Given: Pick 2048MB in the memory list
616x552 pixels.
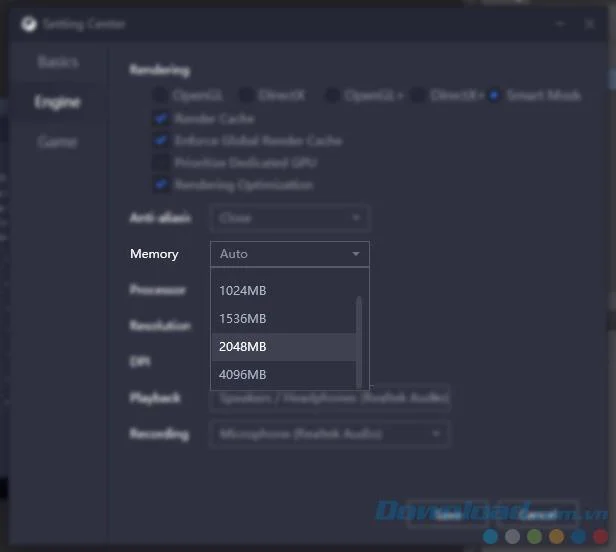Looking at the screenshot, I should coord(284,347).
